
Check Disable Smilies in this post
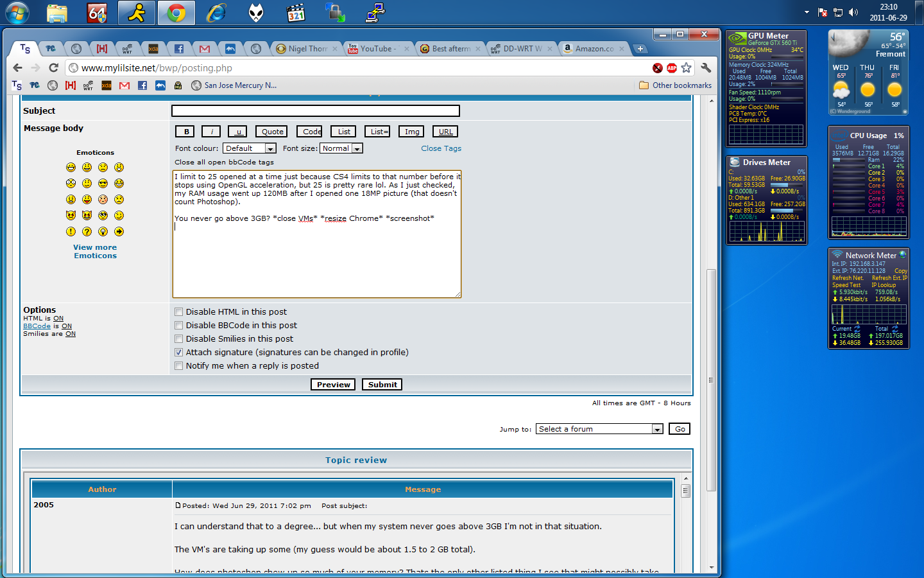pyautogui.click(x=179, y=339)
